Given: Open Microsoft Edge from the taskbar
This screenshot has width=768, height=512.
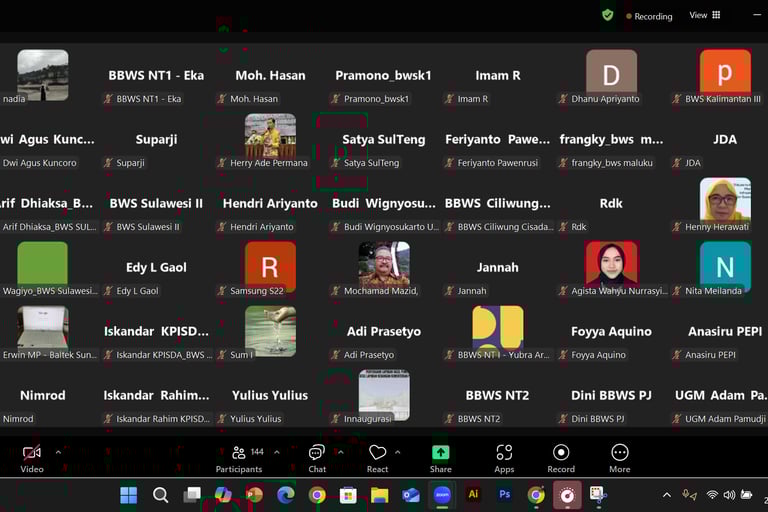Looking at the screenshot, I should click(286, 495).
